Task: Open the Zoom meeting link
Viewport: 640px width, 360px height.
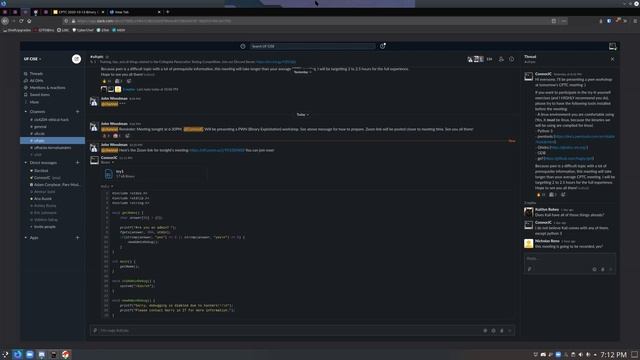Action: pyautogui.click(x=217, y=150)
